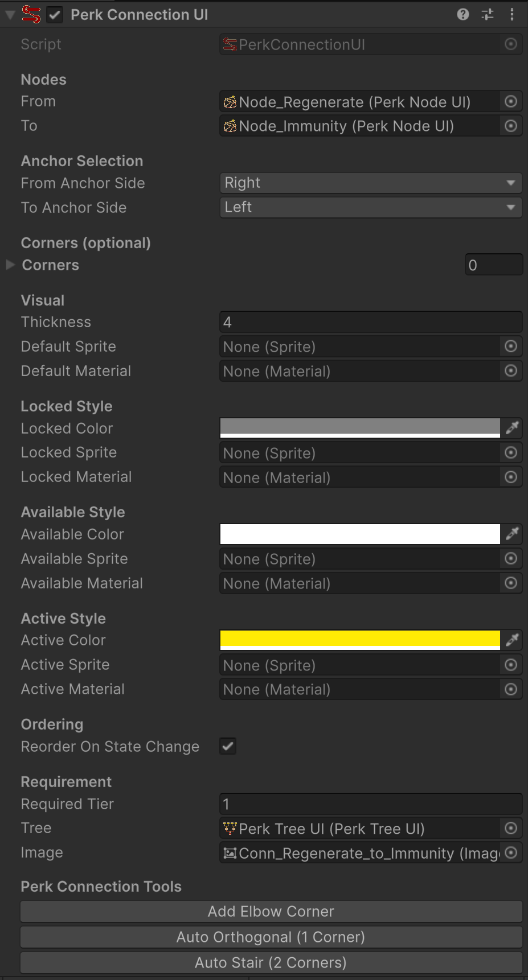Use eyedropper for Active Color

[x=512, y=640]
